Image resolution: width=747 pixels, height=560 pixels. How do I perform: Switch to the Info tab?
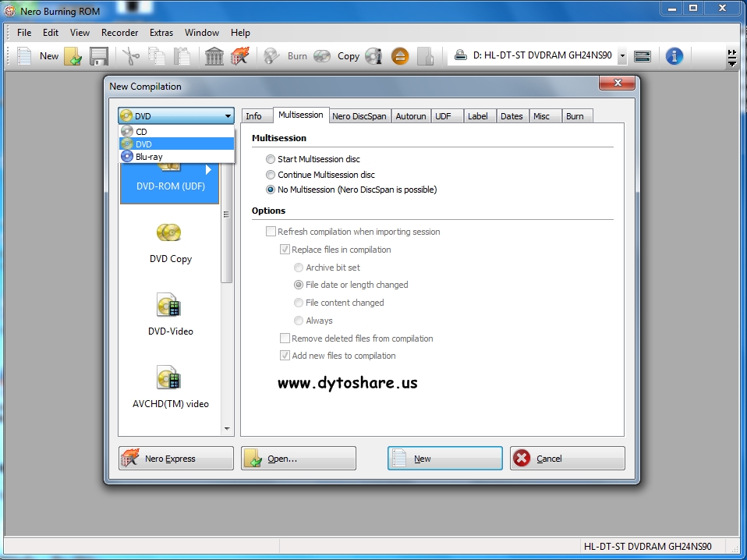(257, 116)
